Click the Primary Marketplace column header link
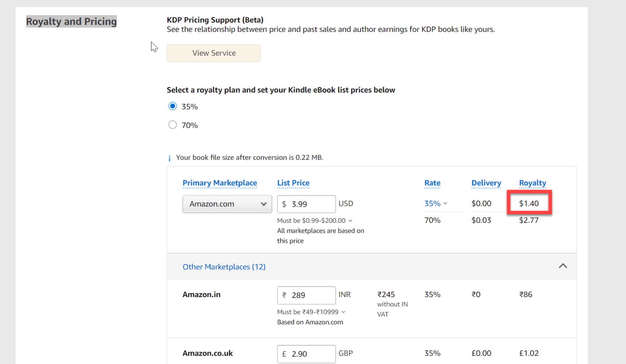 (x=220, y=183)
